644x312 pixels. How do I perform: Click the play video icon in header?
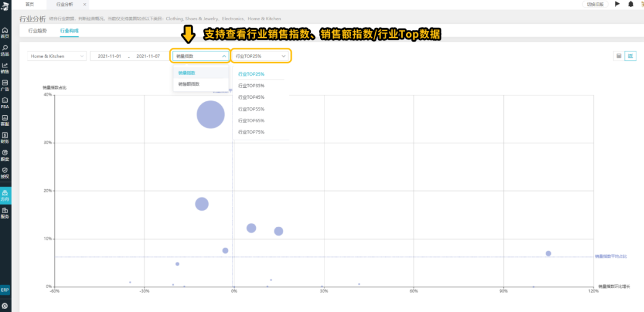point(617,4)
